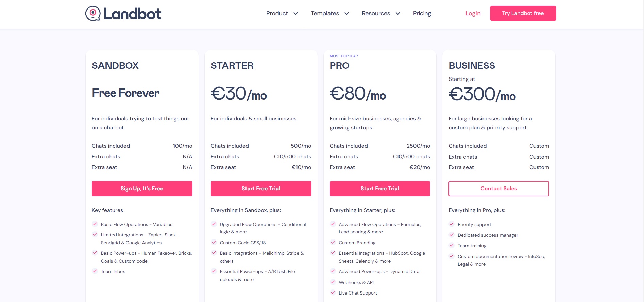Click Sign Up, It's Free button
644x302 pixels.
142,189
